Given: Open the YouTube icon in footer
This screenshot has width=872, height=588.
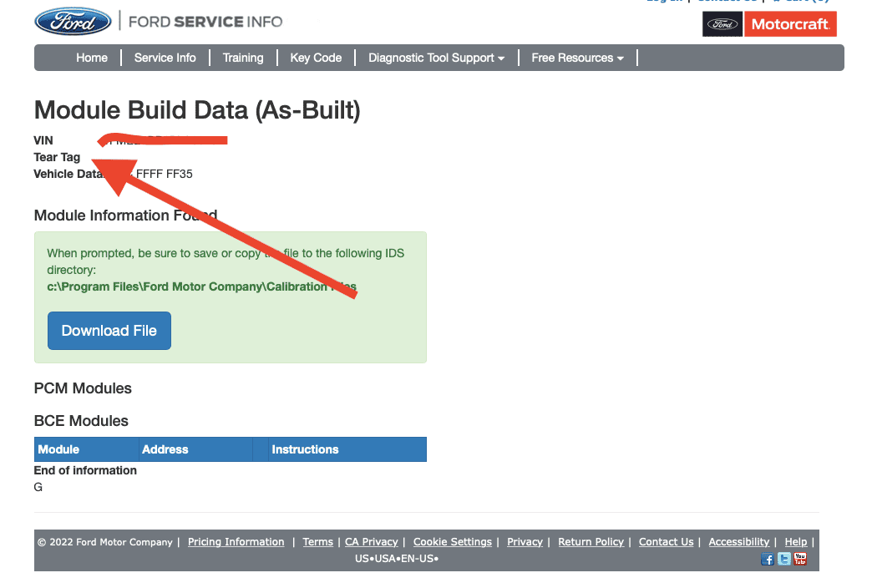Looking at the screenshot, I should (x=800, y=559).
